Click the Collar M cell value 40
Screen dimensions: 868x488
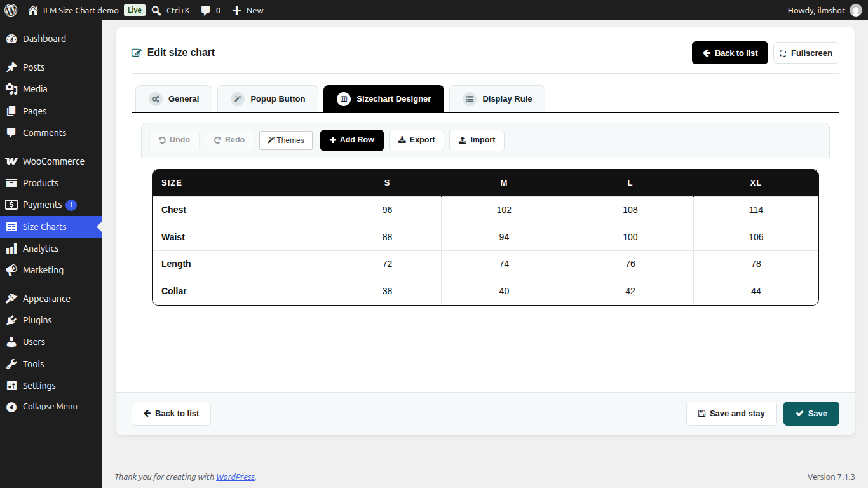[504, 292]
